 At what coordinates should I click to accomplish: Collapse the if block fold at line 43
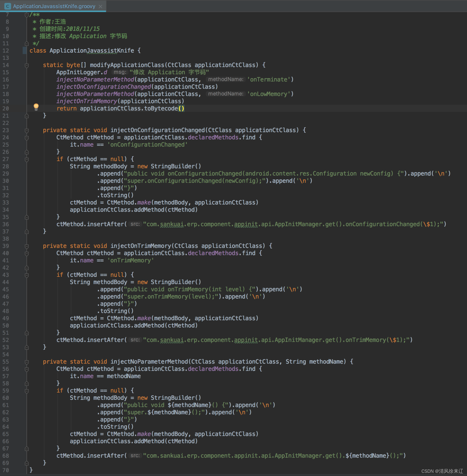tap(27, 275)
